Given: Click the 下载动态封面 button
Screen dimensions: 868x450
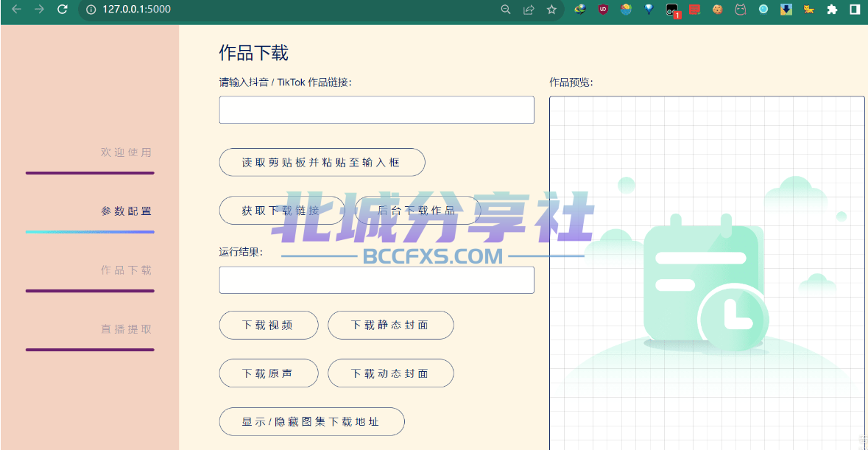Looking at the screenshot, I should coord(391,373).
